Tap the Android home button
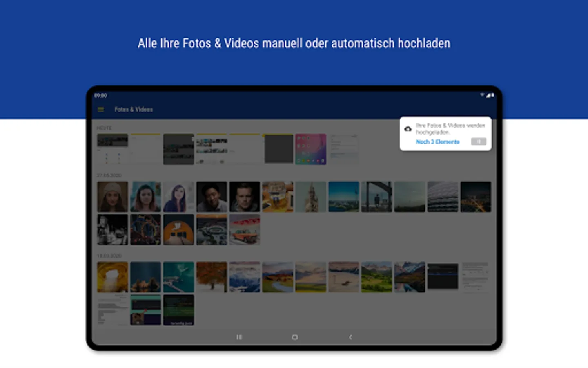This screenshot has width=588, height=368. pos(294,337)
